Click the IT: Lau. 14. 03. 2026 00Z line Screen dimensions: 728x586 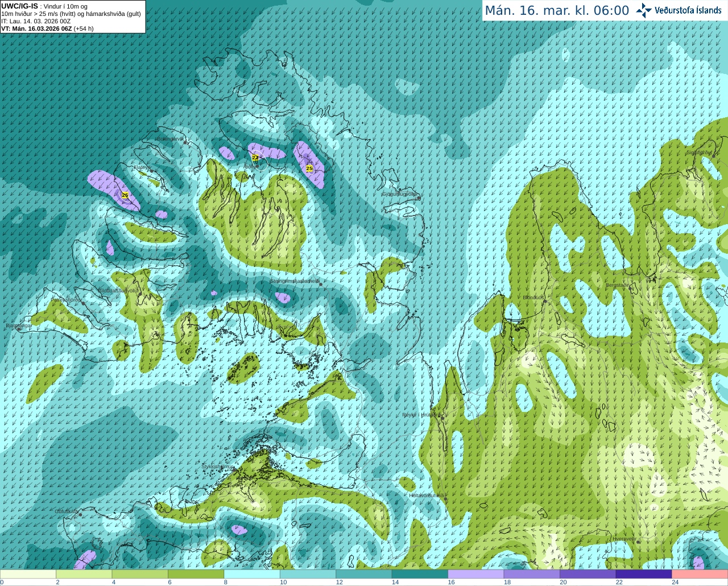click(36, 21)
